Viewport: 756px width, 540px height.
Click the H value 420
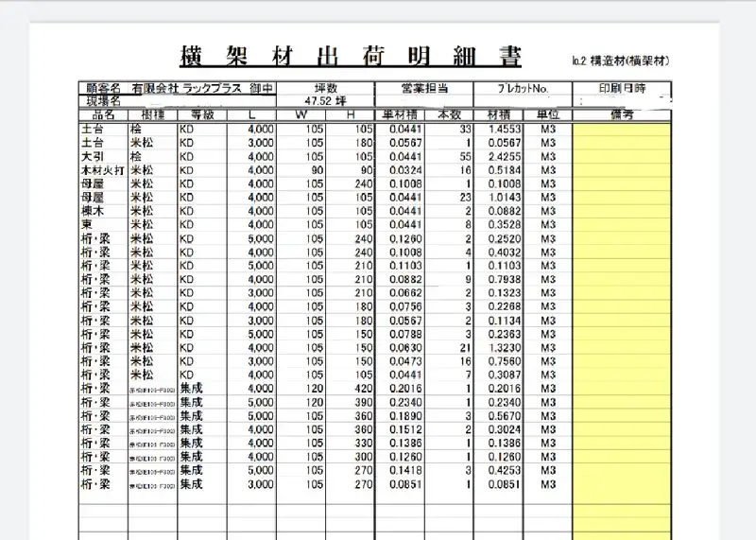(364, 389)
